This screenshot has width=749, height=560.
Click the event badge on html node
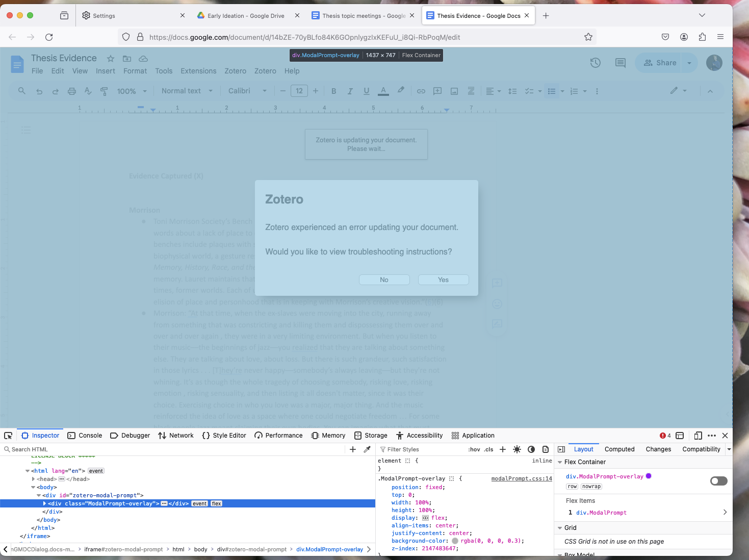coord(96,471)
